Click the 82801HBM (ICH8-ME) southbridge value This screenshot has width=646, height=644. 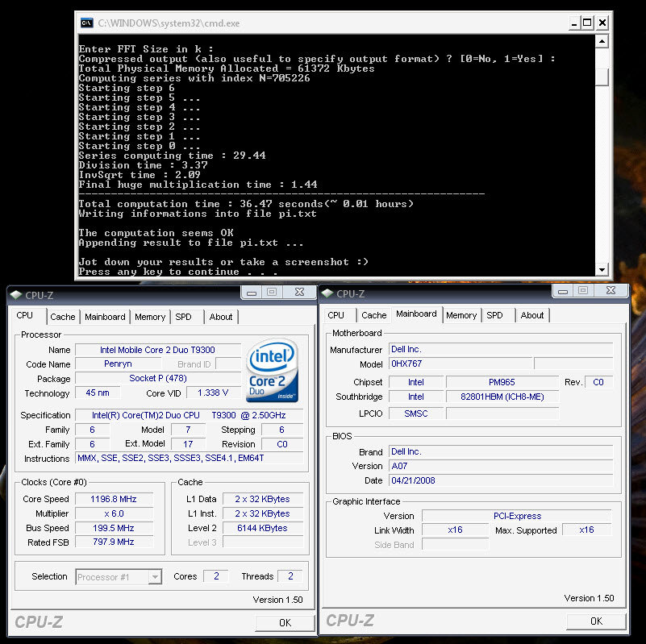[x=502, y=397]
